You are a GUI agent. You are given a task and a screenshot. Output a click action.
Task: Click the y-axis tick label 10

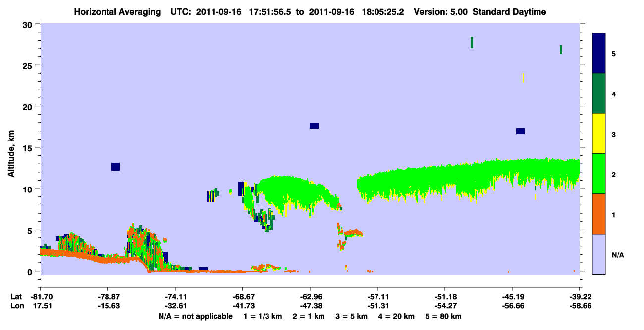[29, 189]
